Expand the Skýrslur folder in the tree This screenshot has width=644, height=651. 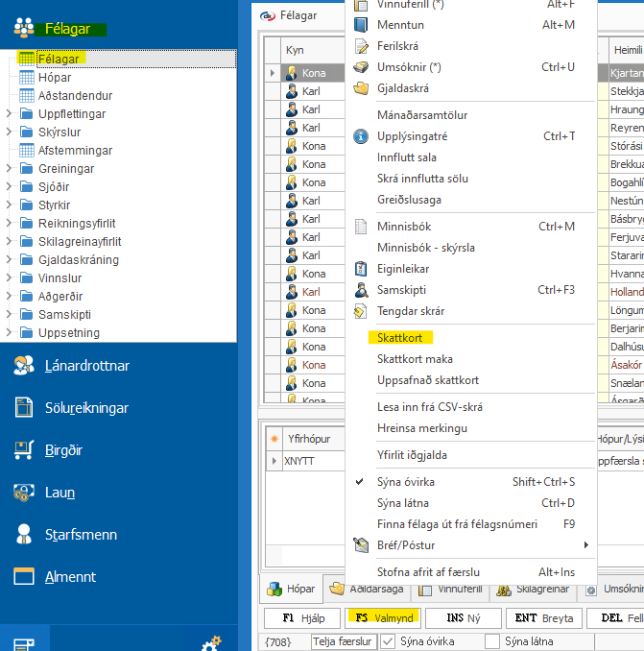[x=10, y=133]
